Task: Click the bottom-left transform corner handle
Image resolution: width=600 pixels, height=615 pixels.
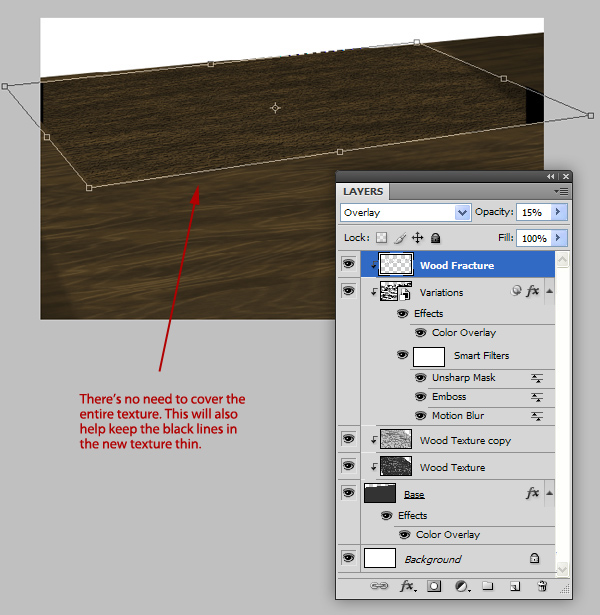Action: [89, 188]
